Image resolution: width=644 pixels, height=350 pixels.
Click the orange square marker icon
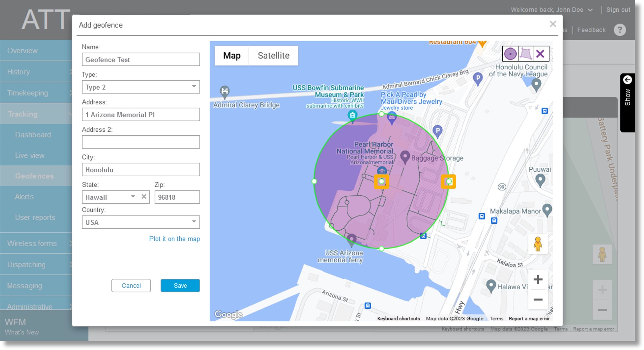pos(381,181)
